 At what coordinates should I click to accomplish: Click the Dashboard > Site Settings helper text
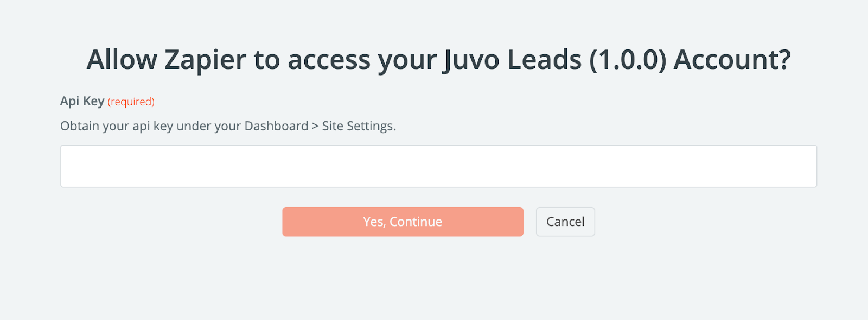319,126
